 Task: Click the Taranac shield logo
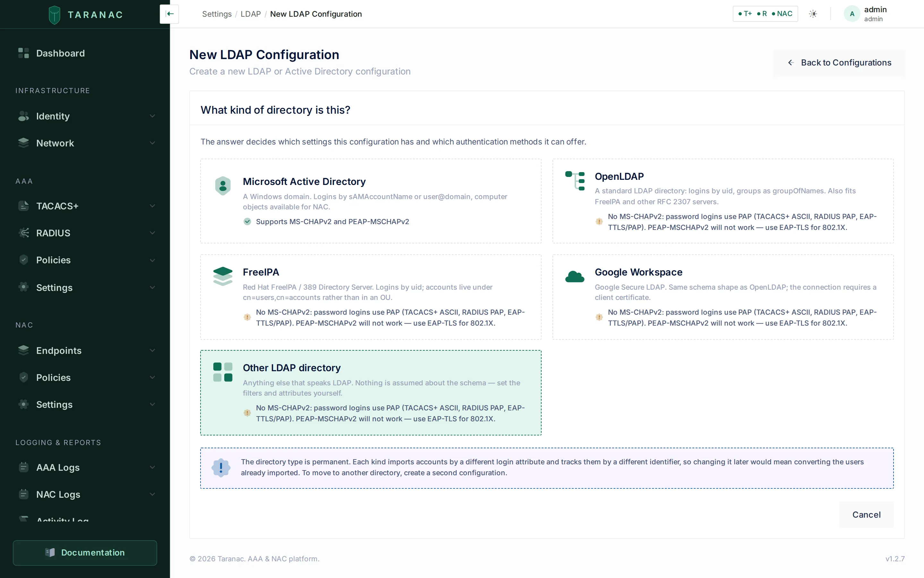click(x=55, y=15)
